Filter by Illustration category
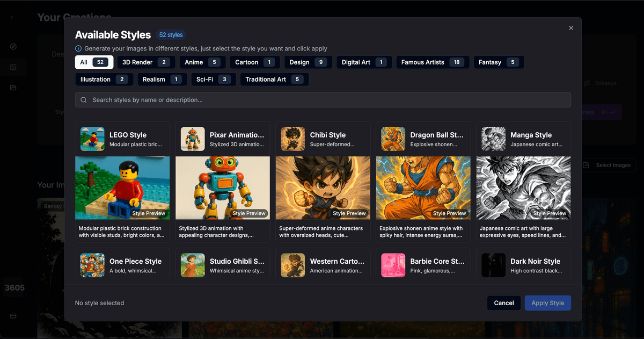This screenshot has width=644, height=339. tap(104, 80)
